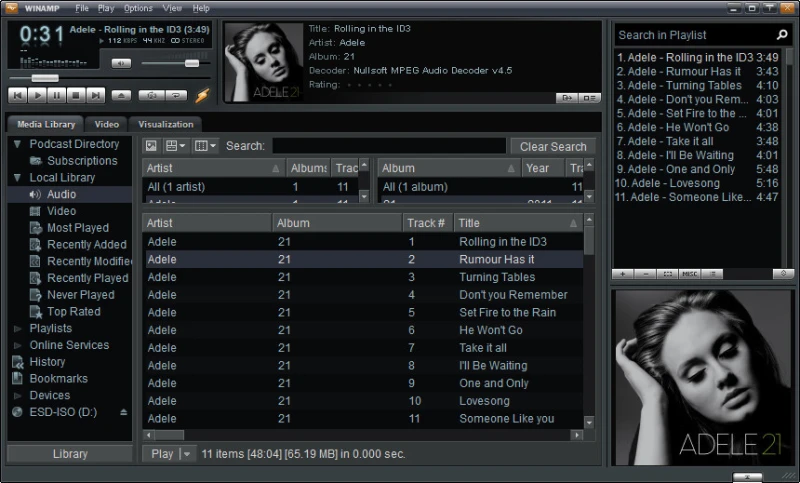Click the playlist remove (−) button
800x483 pixels.
[x=645, y=274]
